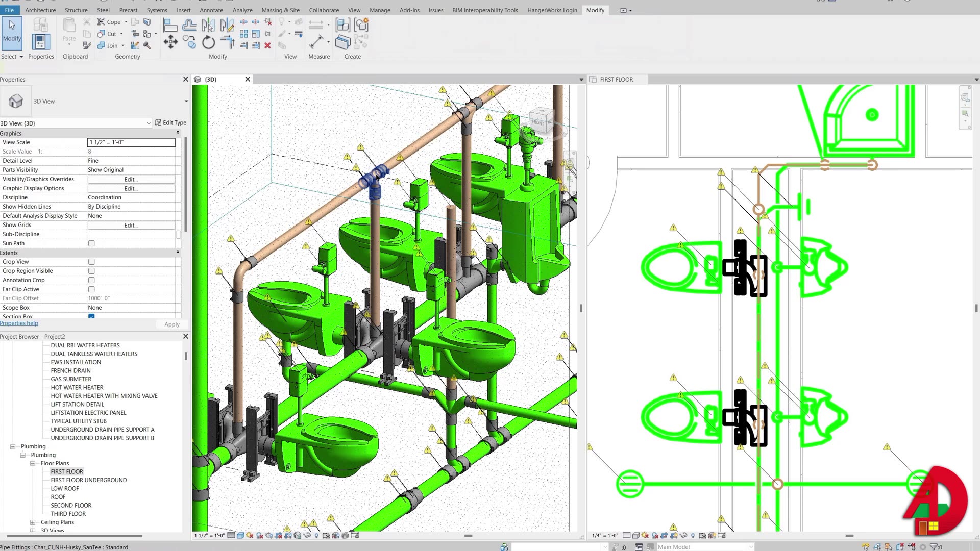The width and height of the screenshot is (980, 551).
Task: Select the Offset tool
Action: pos(189,24)
